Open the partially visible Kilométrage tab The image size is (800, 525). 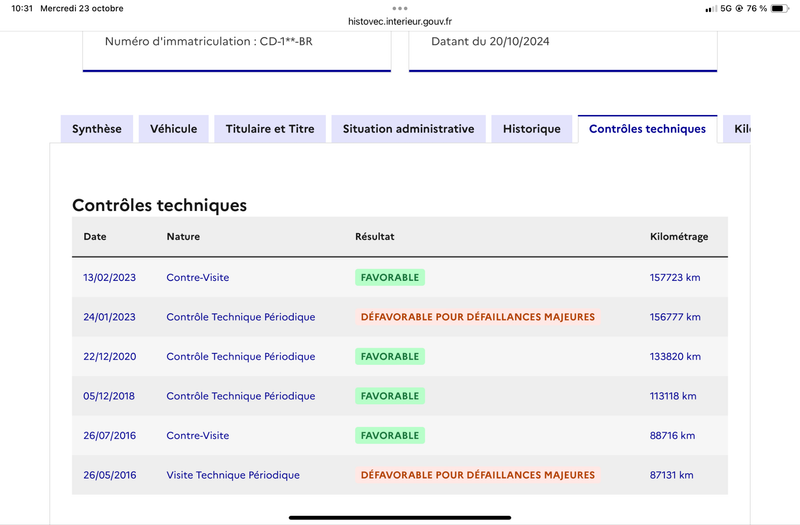click(737, 129)
